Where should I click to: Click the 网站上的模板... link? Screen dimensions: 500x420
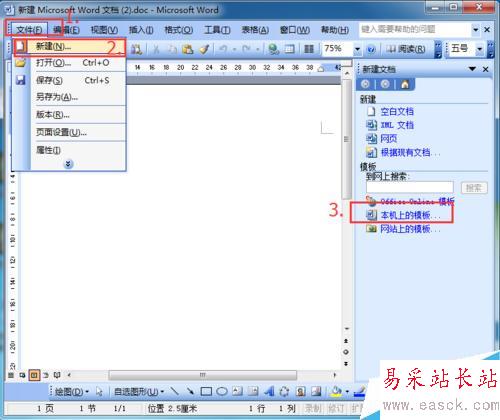410,229
